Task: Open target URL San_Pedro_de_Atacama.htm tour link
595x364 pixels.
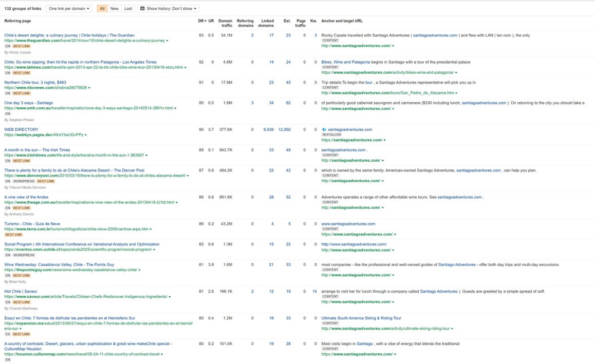Action: point(387,93)
